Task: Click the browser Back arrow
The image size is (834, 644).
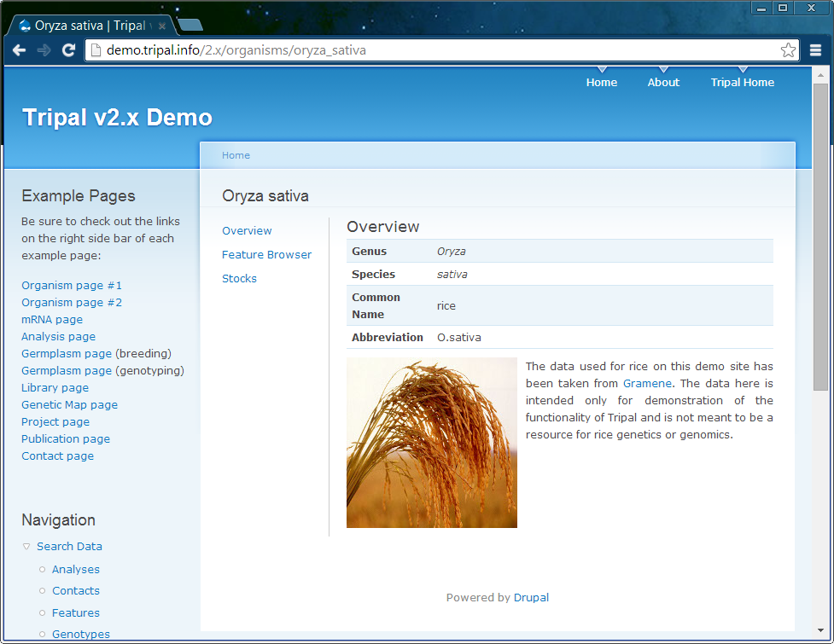Action: pyautogui.click(x=19, y=50)
